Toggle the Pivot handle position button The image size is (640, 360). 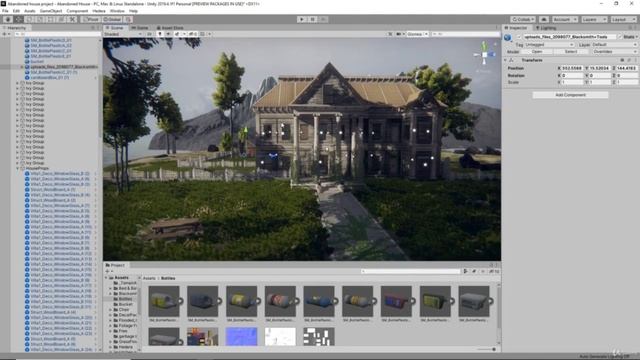coord(90,19)
